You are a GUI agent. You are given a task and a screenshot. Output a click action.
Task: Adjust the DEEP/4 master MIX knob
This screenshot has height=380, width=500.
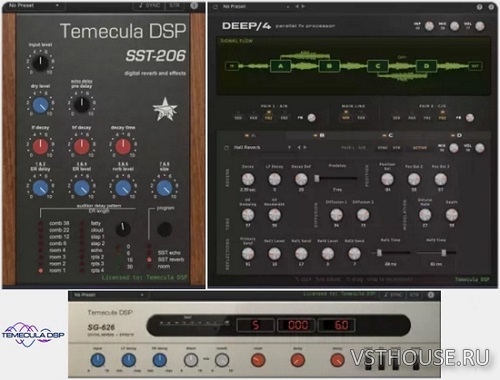point(455,26)
